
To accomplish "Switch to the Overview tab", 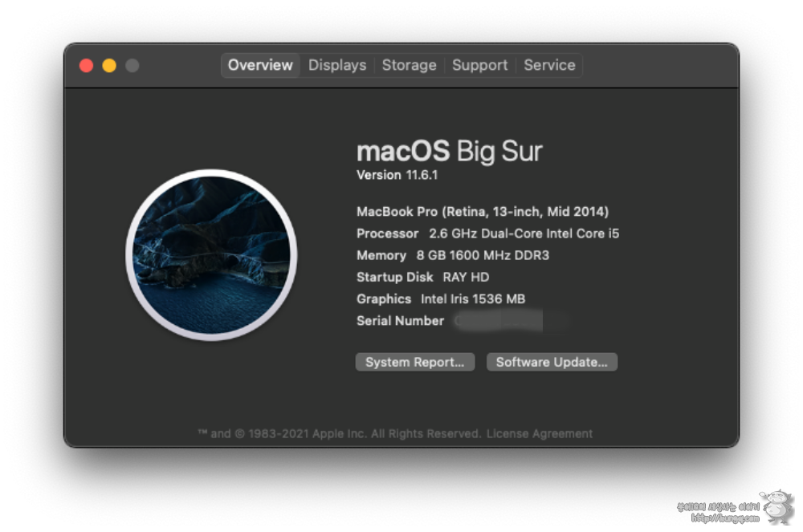I will click(x=260, y=66).
